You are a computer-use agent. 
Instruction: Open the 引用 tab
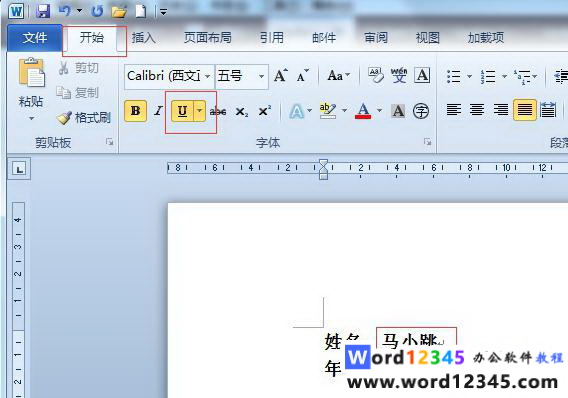(x=272, y=38)
